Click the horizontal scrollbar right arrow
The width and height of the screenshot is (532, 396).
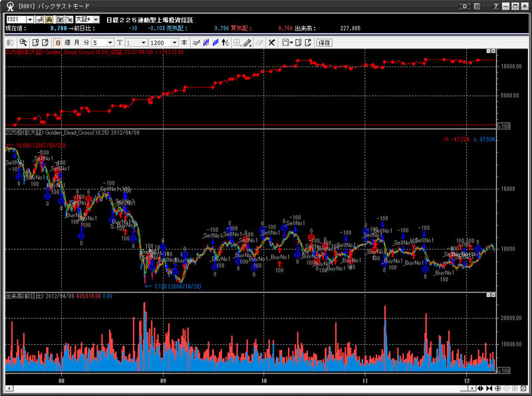[472, 388]
